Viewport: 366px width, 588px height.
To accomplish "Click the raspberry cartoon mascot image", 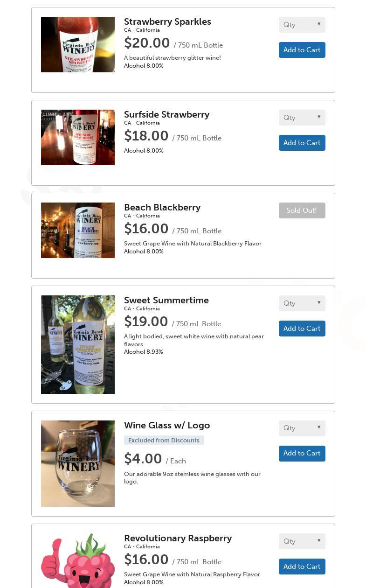I will click(78, 560).
